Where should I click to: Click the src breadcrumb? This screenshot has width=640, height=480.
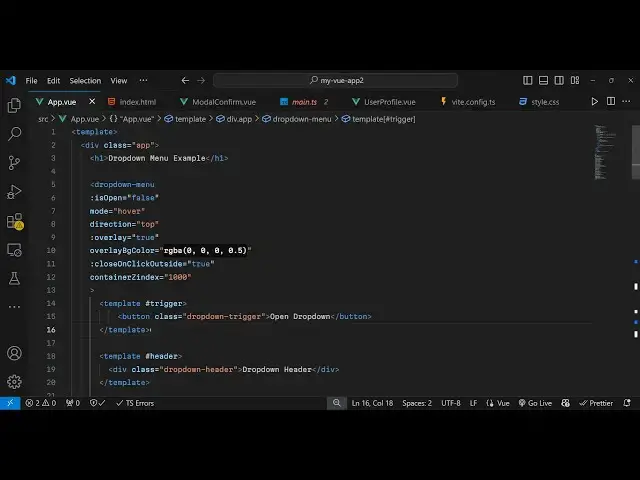click(43, 119)
